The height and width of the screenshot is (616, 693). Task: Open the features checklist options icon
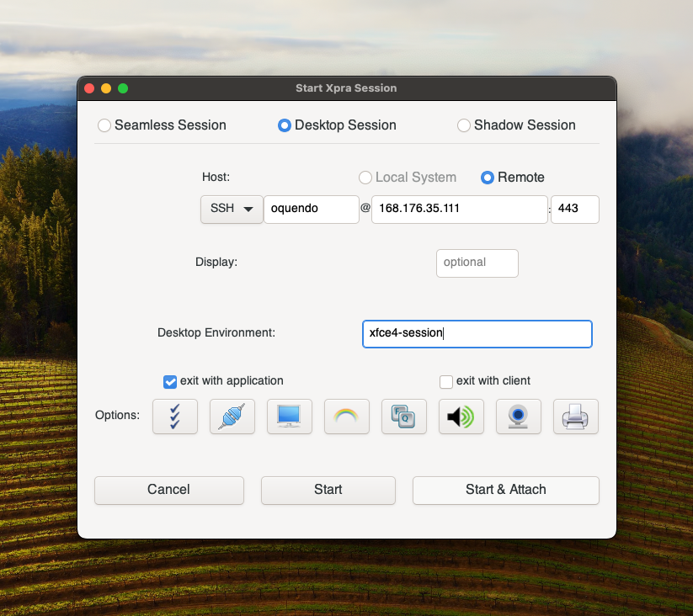point(175,417)
